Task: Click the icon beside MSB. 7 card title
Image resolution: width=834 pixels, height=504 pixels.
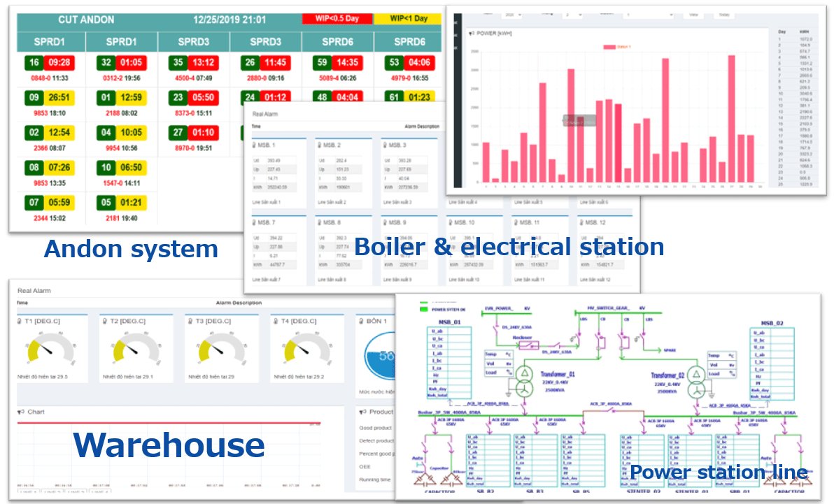Action: click(254, 222)
